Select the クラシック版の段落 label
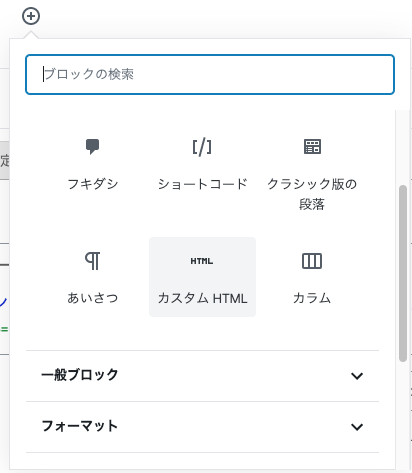This screenshot has width=412, height=473. pyautogui.click(x=312, y=194)
